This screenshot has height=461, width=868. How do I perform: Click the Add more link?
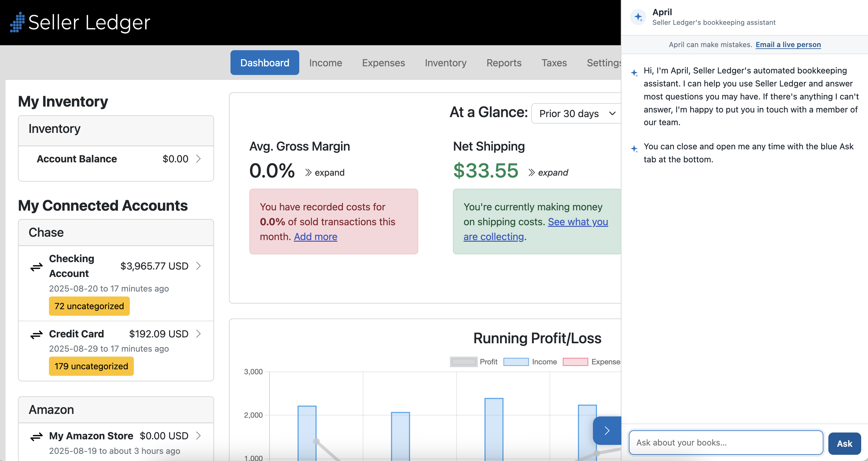(x=315, y=237)
